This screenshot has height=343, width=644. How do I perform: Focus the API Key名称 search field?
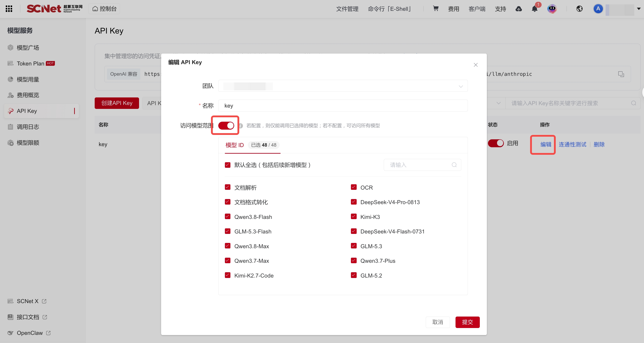point(573,103)
